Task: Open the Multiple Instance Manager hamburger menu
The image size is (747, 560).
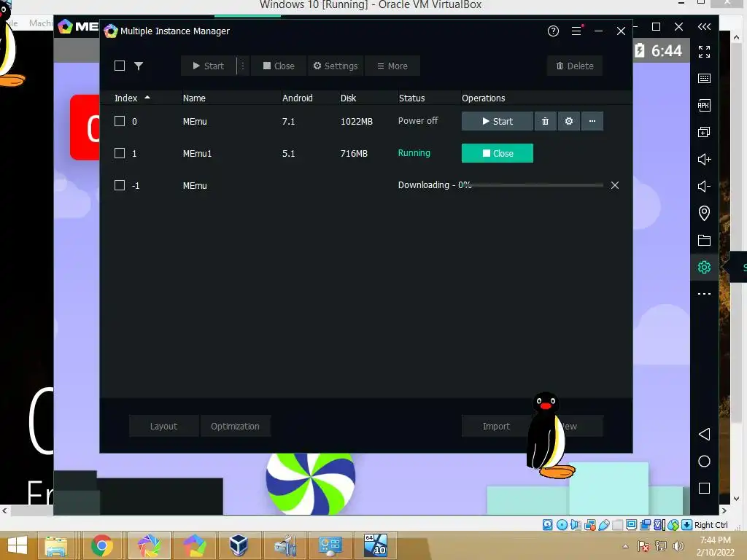Action: pyautogui.click(x=576, y=31)
